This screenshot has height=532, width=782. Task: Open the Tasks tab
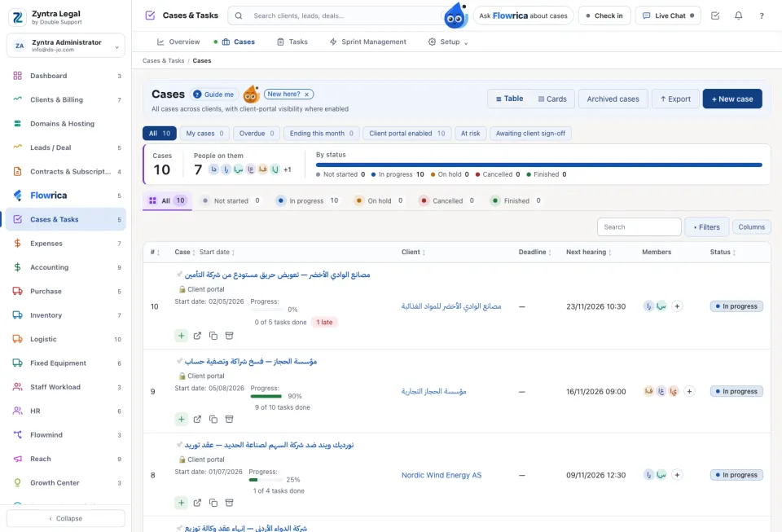click(x=292, y=42)
